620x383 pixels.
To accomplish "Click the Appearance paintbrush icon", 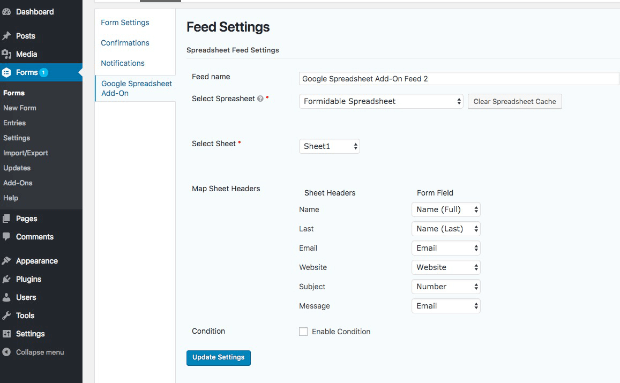I will tap(6, 261).
